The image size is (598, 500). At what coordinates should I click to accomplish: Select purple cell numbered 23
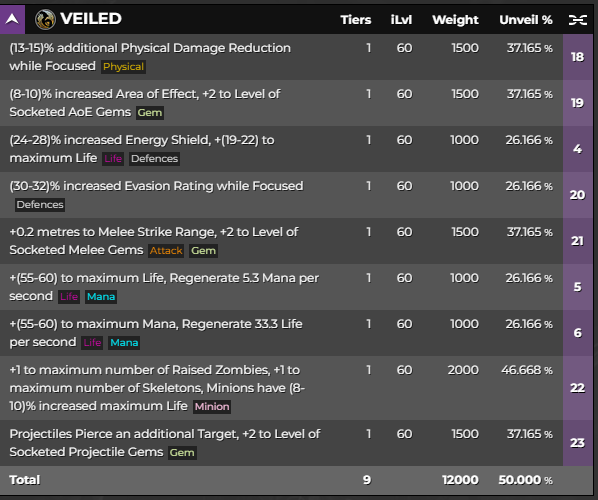point(577,443)
